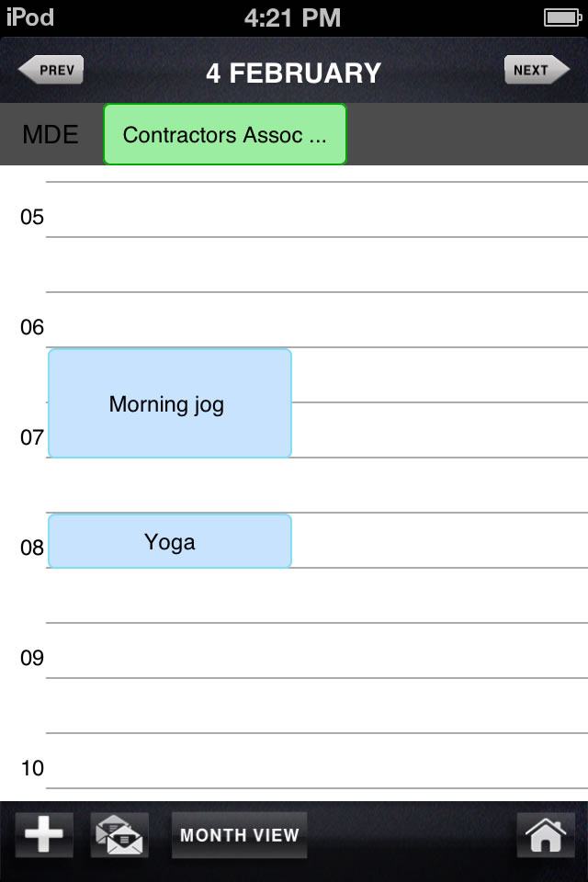Select the MDE label
The image size is (588, 882).
tap(51, 135)
